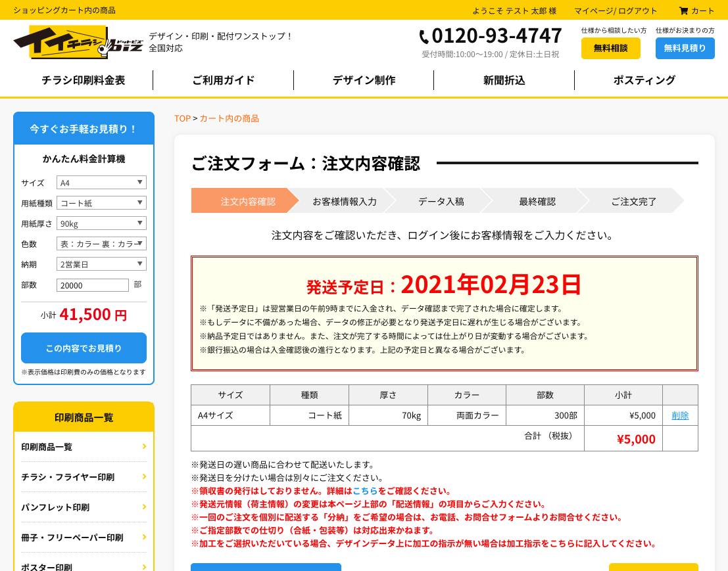Click the arrow beside チラシ・フライヤー印刷
The width and height of the screenshot is (728, 571).
click(x=144, y=477)
